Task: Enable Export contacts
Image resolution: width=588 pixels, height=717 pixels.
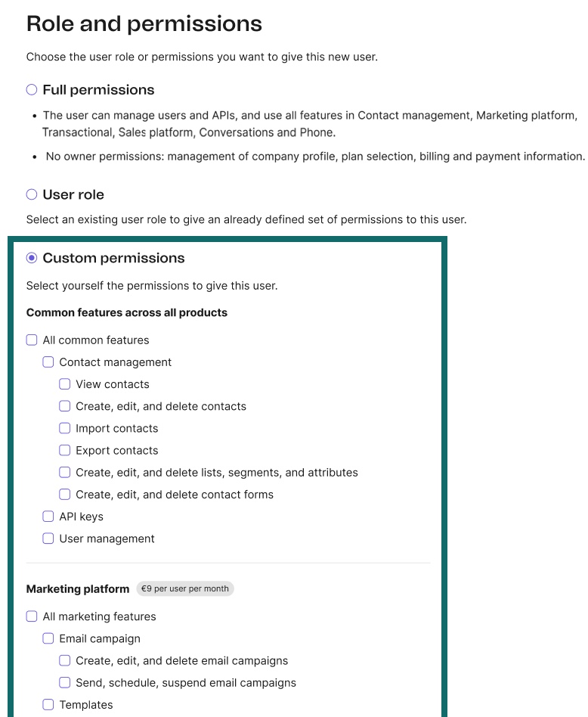Action: 64,450
